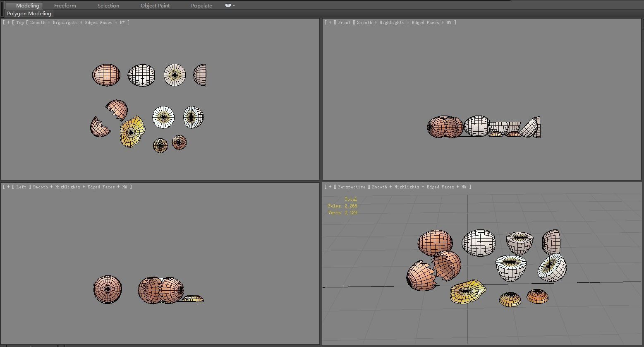644x347 pixels.
Task: Open shading menu in Perspective viewport
Action: click(419, 187)
